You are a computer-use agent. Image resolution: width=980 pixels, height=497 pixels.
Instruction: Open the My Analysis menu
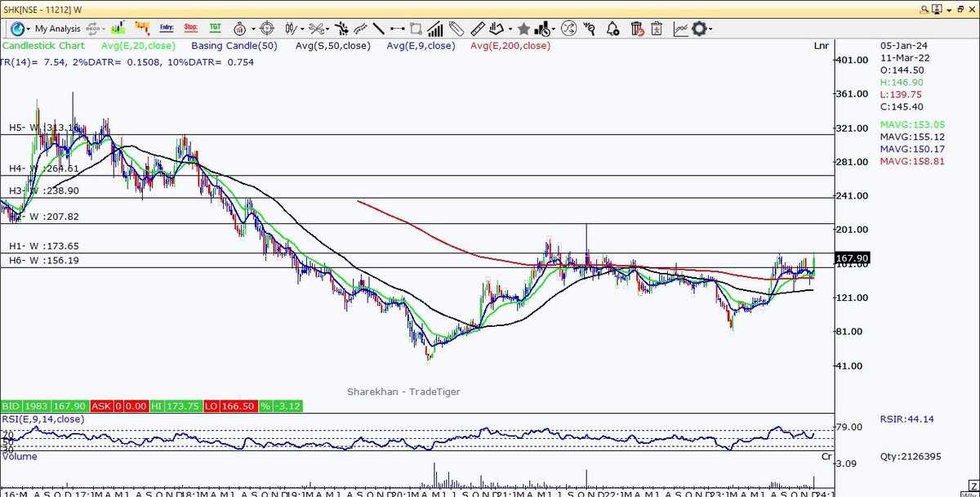point(57,29)
